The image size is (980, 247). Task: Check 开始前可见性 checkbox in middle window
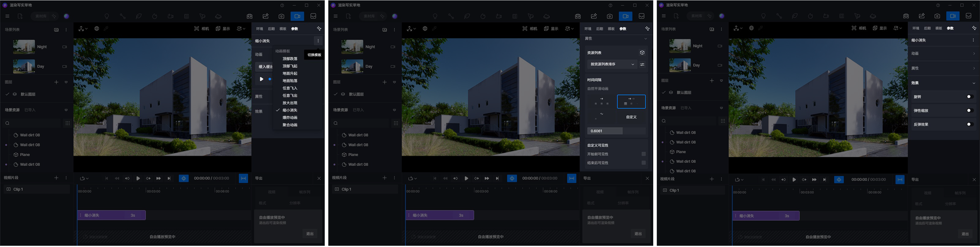[x=643, y=154]
